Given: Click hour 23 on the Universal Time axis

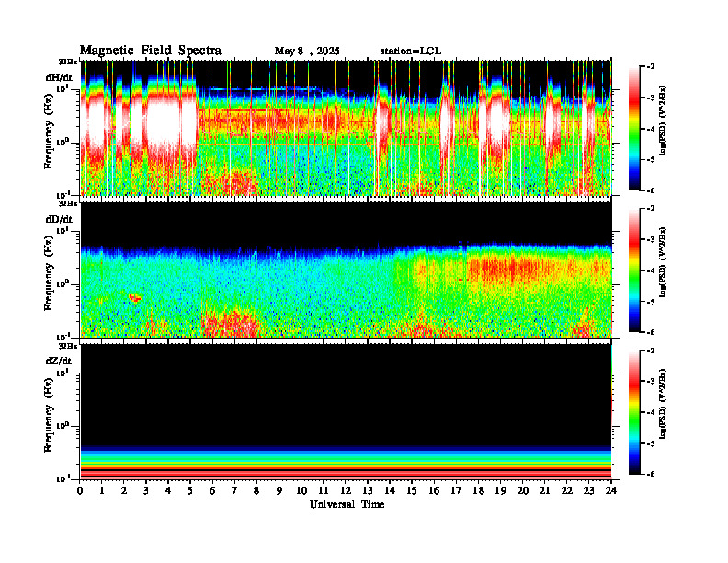Looking at the screenshot, I should pos(588,490).
